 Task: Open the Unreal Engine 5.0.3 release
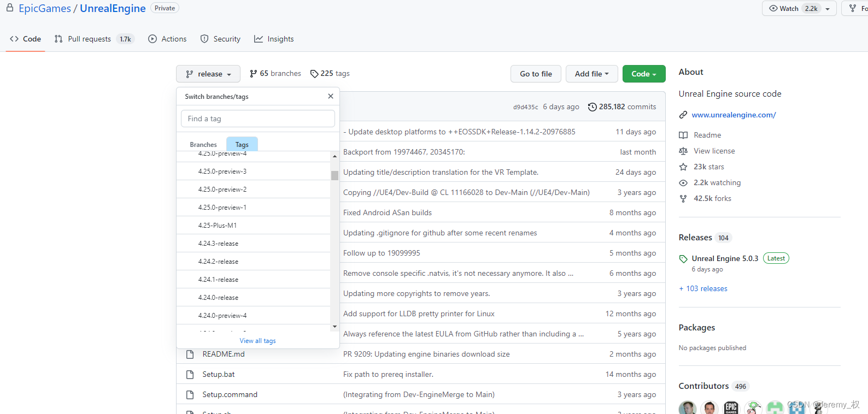pyautogui.click(x=725, y=259)
